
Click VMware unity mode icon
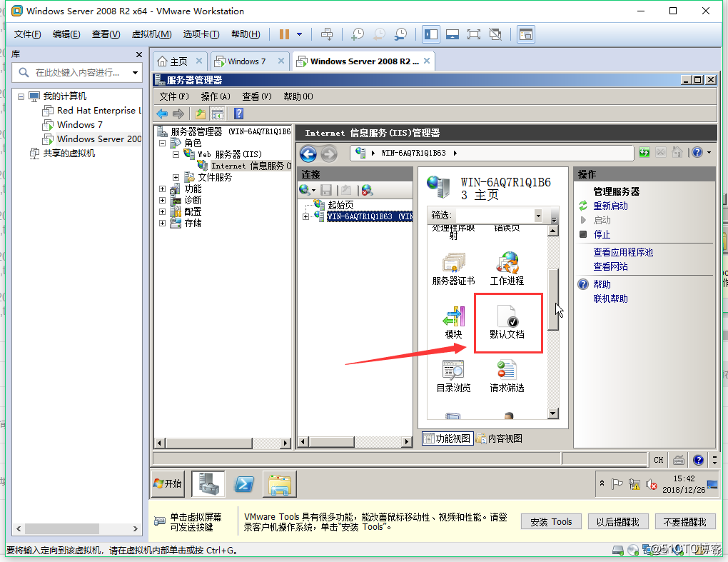[495, 34]
